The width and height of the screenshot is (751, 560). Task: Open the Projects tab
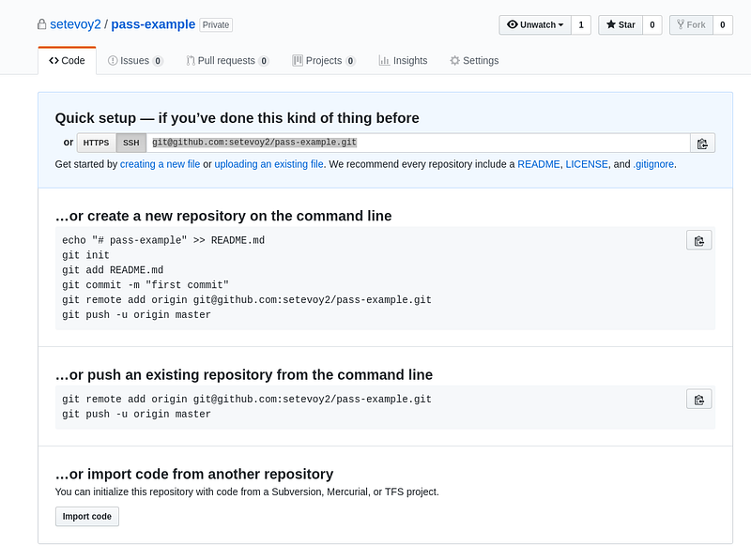coord(324,61)
